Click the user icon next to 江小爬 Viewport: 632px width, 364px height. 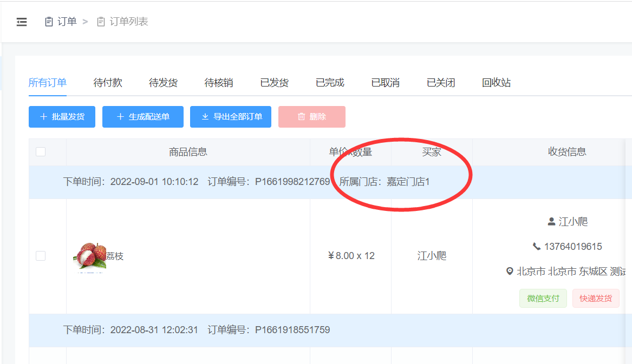(551, 222)
